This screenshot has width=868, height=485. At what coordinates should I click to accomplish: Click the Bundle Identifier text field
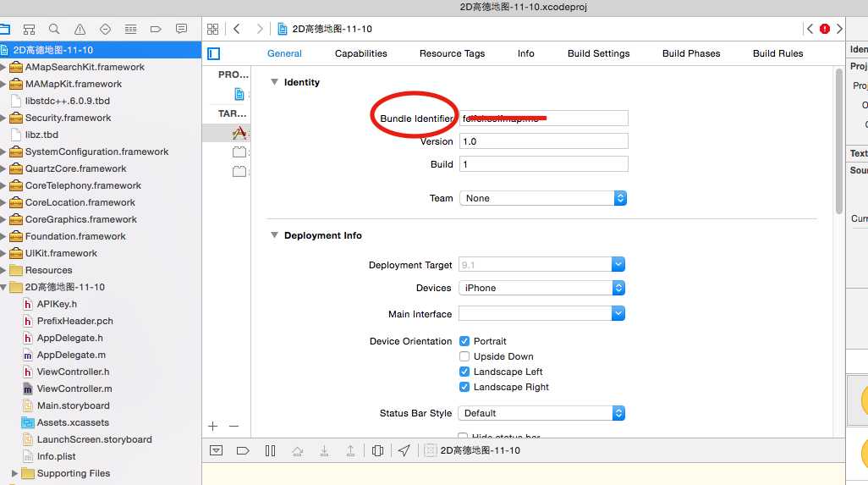(x=544, y=118)
